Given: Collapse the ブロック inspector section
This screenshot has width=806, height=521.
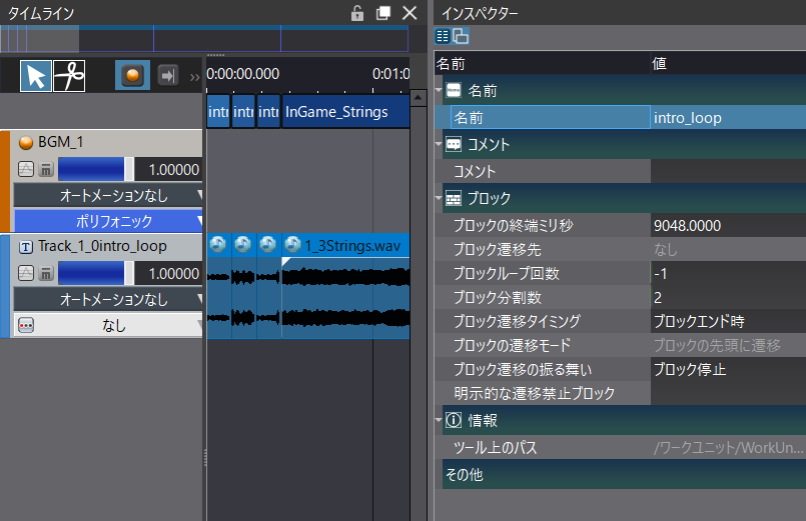Looking at the screenshot, I should pos(438,198).
